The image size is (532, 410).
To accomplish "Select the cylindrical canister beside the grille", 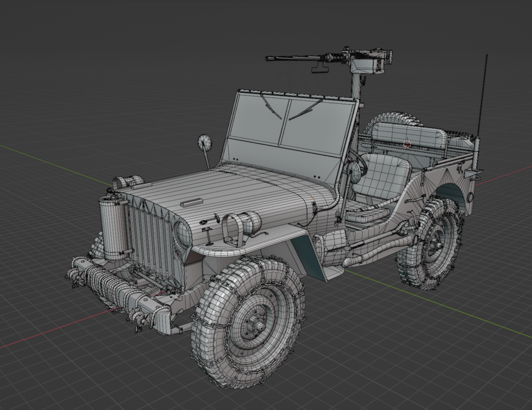I will 114,228.
